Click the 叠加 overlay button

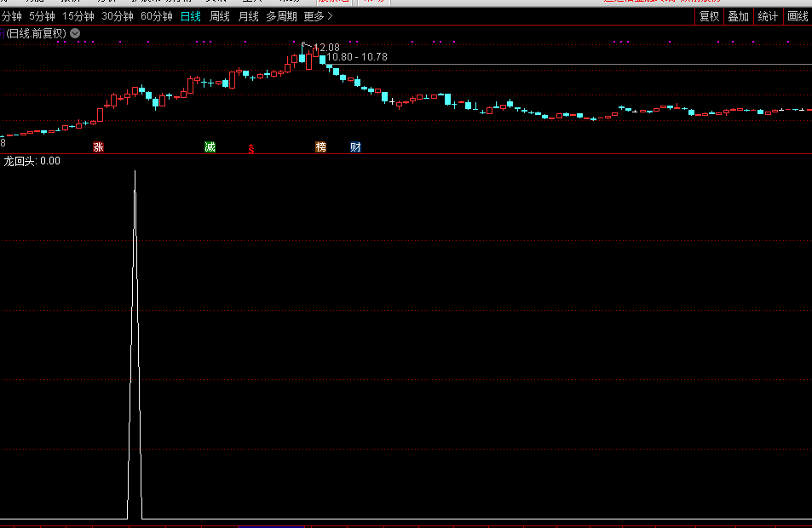tap(738, 16)
